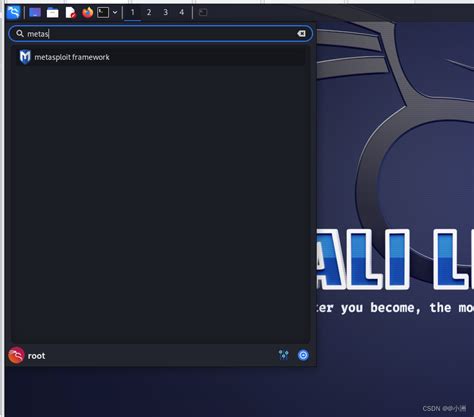This screenshot has height=417, width=474.
Task: Open the Kali dragon applications menu
Action: (13, 13)
